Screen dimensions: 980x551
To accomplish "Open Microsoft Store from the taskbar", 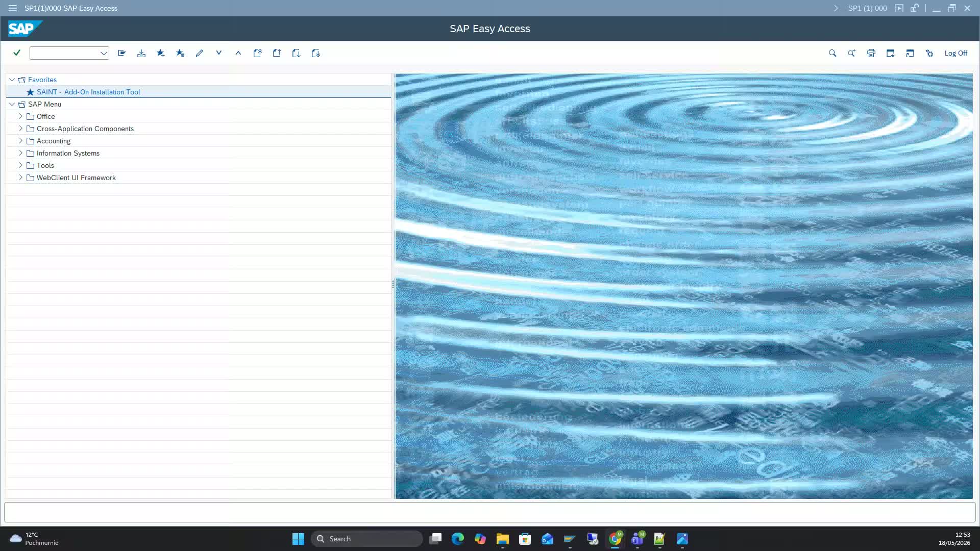I will tap(525, 539).
